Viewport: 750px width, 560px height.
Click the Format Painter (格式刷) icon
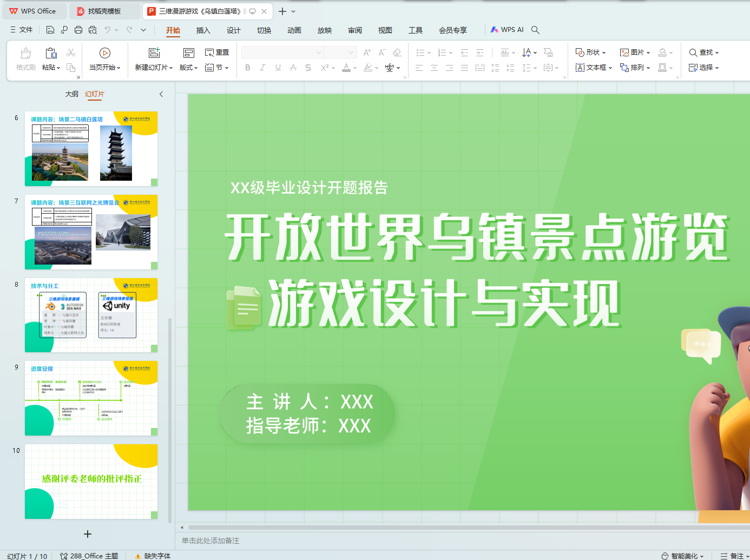[x=25, y=53]
